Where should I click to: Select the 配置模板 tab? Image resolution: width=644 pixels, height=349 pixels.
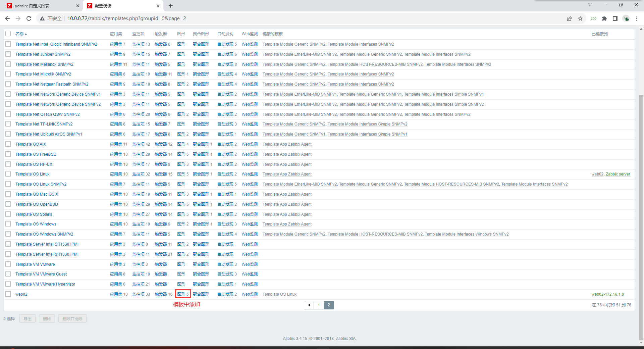123,6
